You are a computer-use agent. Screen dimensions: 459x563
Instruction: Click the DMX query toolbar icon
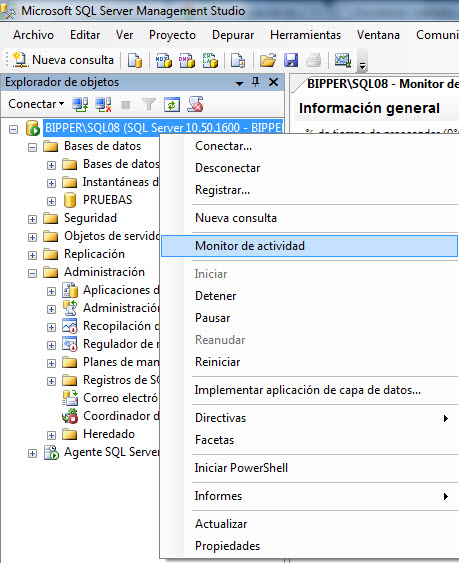[x=187, y=60]
